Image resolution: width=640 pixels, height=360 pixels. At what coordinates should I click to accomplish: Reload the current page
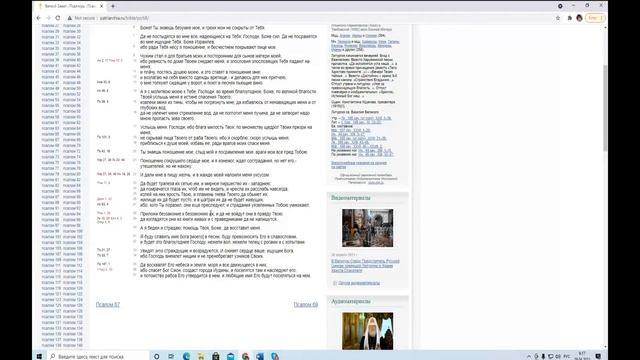tap(58, 18)
